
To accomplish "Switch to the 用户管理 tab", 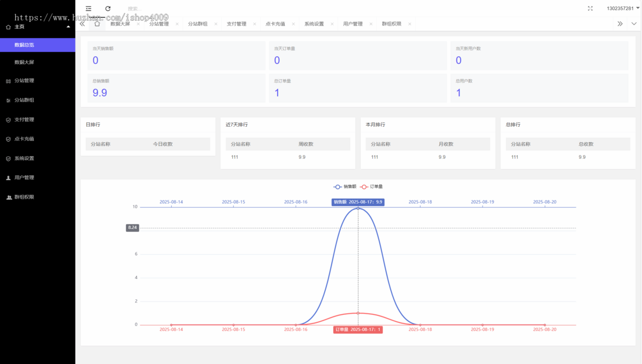I will click(353, 24).
